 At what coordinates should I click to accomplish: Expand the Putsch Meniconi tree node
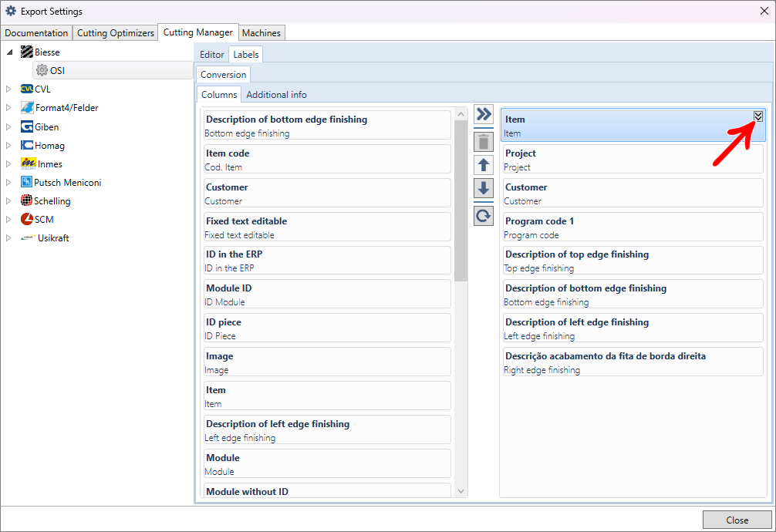coord(8,182)
